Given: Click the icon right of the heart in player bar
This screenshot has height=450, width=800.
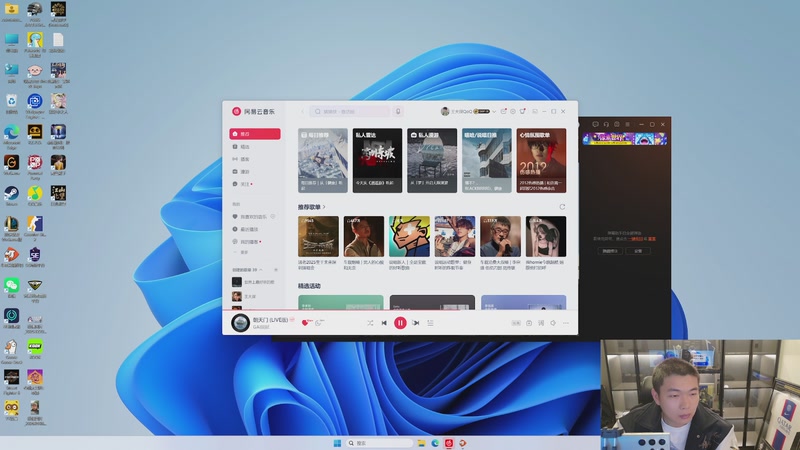Looking at the screenshot, I should [x=319, y=322].
